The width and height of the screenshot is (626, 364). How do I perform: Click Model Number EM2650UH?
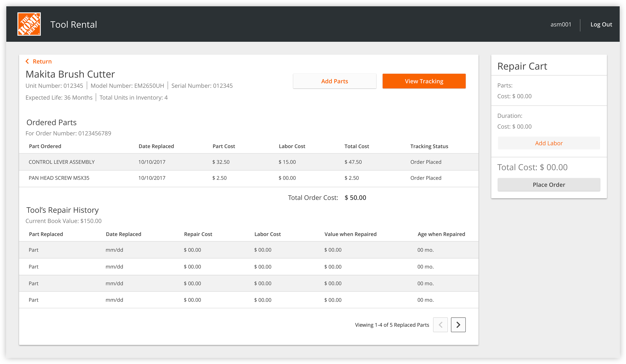click(127, 86)
